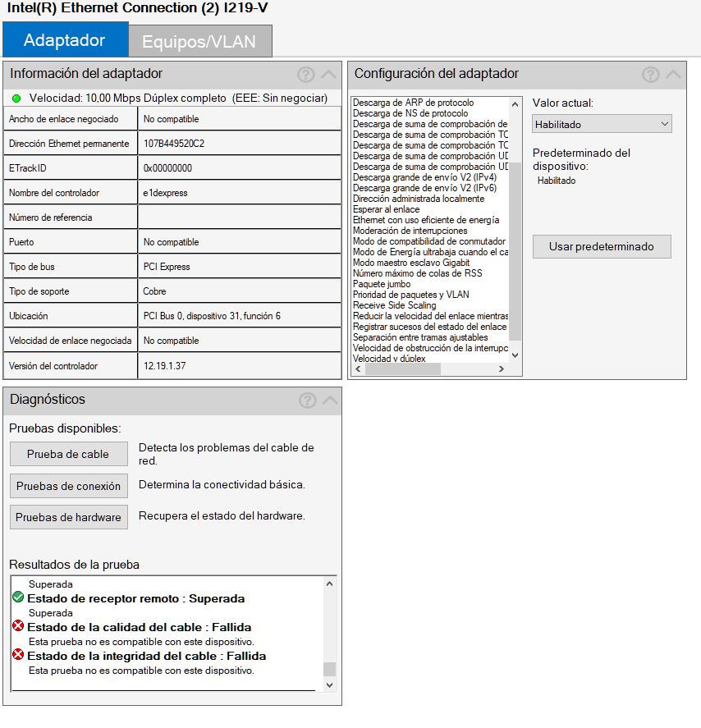The image size is (701, 728).
Task: Click driver version value 12.19.1.37
Action: (164, 366)
